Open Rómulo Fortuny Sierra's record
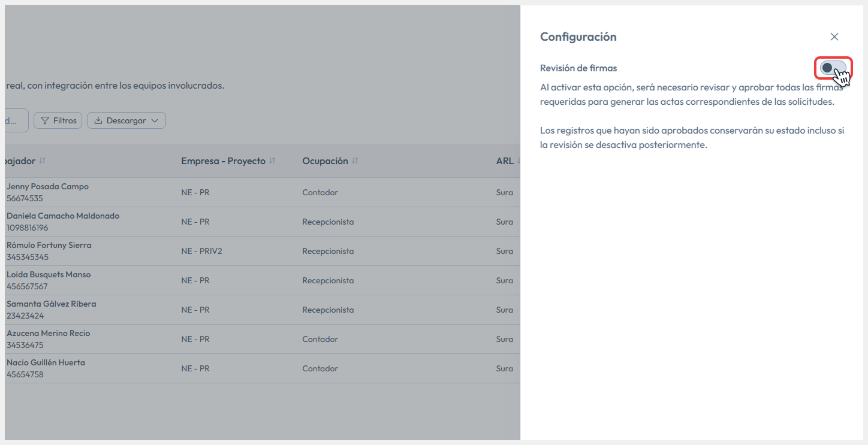Viewport: 868px width, 445px height. point(49,245)
